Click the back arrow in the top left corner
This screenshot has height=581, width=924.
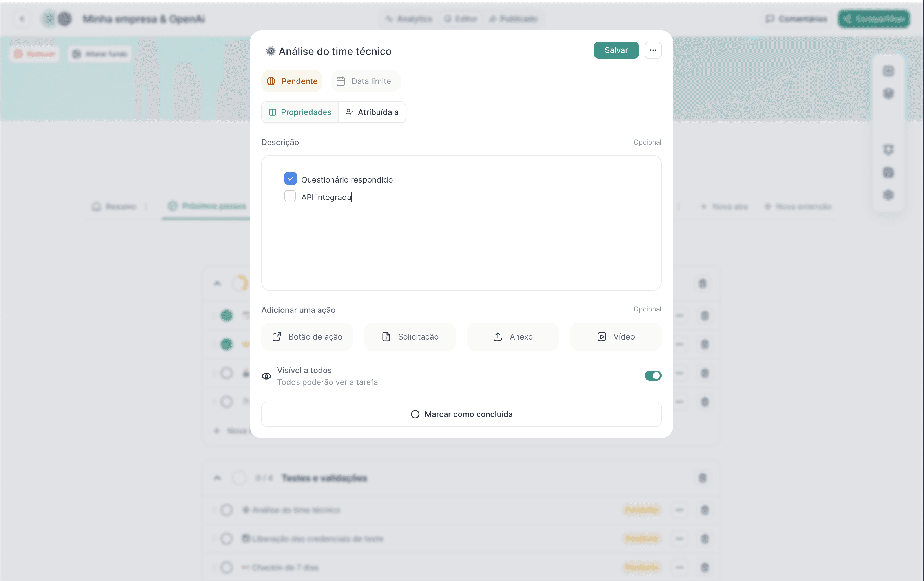click(22, 19)
